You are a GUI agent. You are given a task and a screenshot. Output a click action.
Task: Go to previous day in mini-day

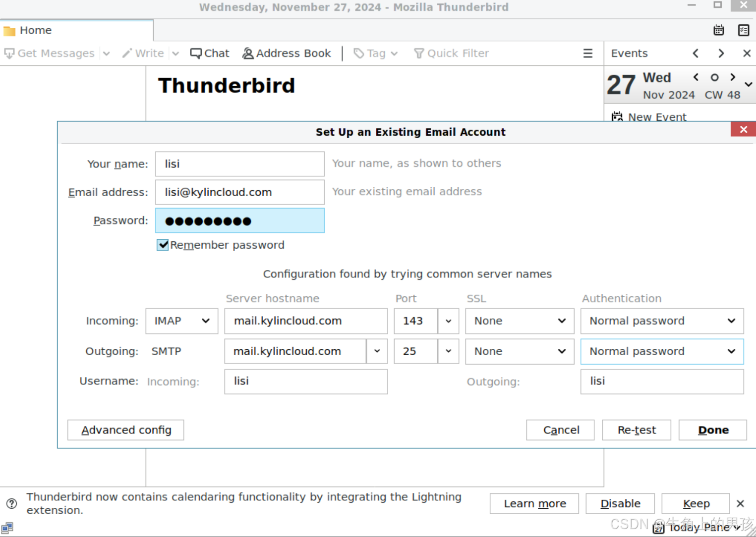pos(696,77)
